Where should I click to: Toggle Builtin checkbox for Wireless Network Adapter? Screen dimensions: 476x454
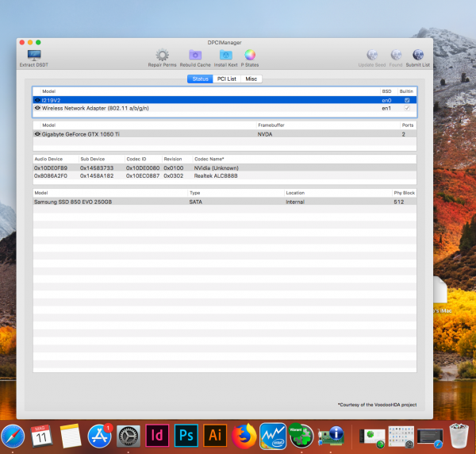click(407, 108)
